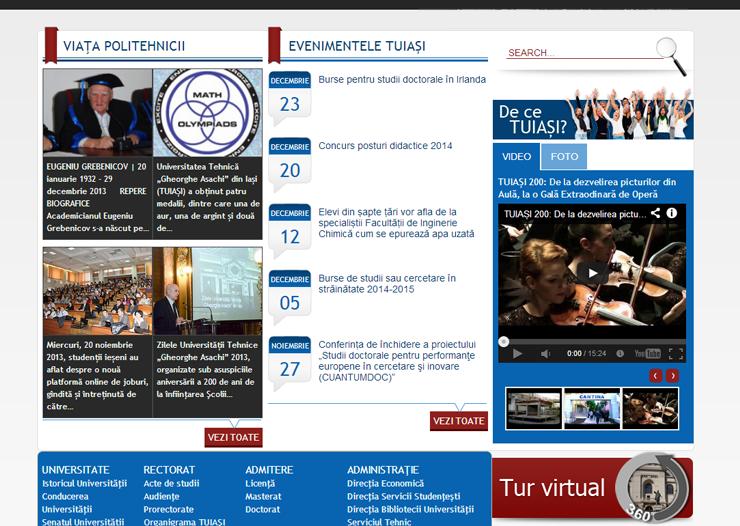Open the RECTORAT footer menu heading

[x=169, y=470]
